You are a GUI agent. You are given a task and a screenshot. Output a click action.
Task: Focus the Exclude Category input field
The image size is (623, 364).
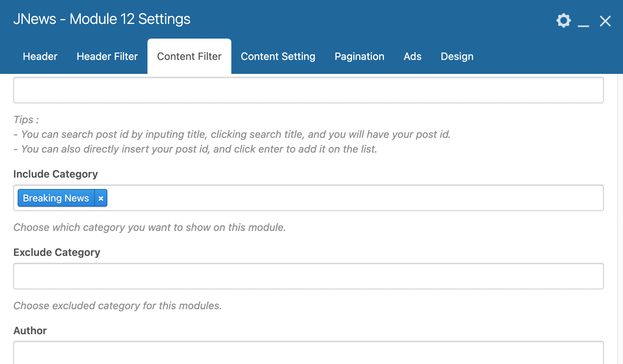pyautogui.click(x=309, y=276)
